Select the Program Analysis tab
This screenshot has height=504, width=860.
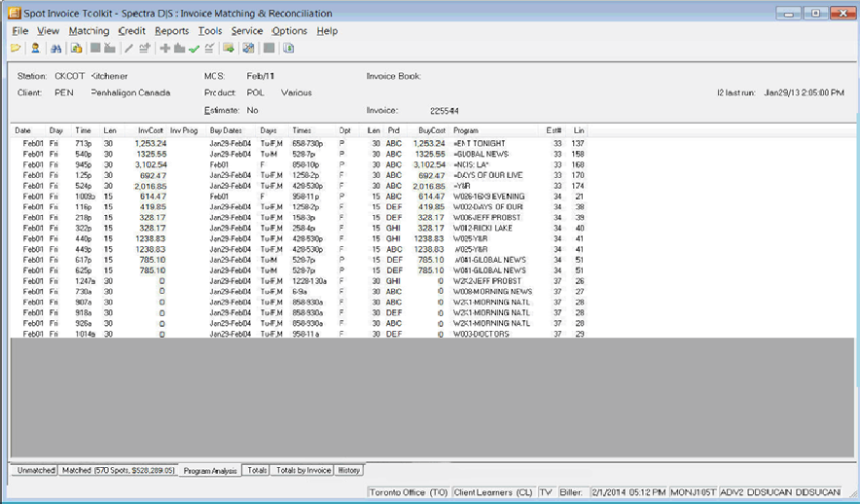pos(210,471)
